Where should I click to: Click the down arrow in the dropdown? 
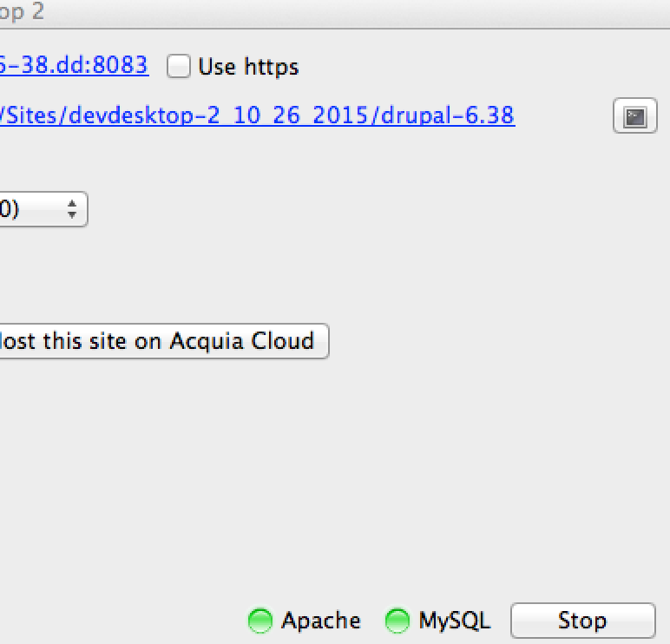pyautogui.click(x=72, y=214)
